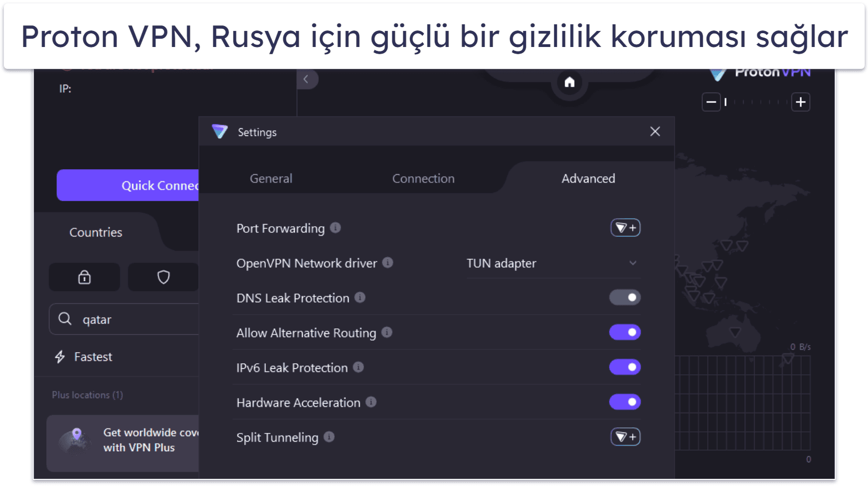The height and width of the screenshot is (486, 868).
Task: Collapse the sidebar with the left chevron
Action: tap(307, 79)
